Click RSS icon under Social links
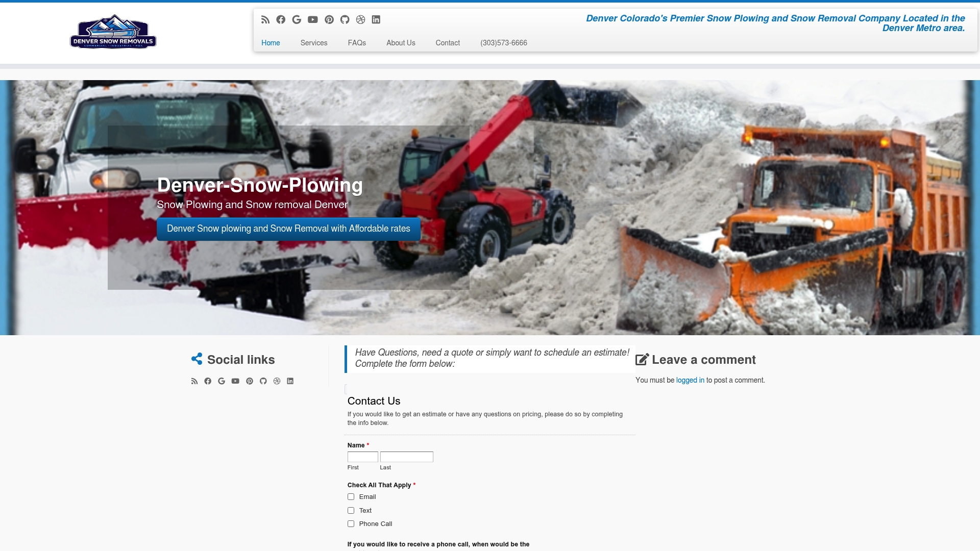Viewport: 980px width, 551px height. [x=194, y=381]
